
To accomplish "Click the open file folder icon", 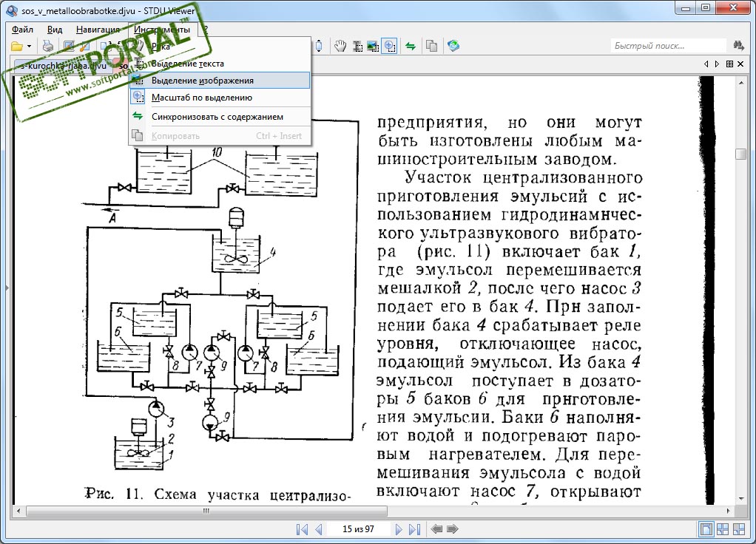I will (x=17, y=47).
